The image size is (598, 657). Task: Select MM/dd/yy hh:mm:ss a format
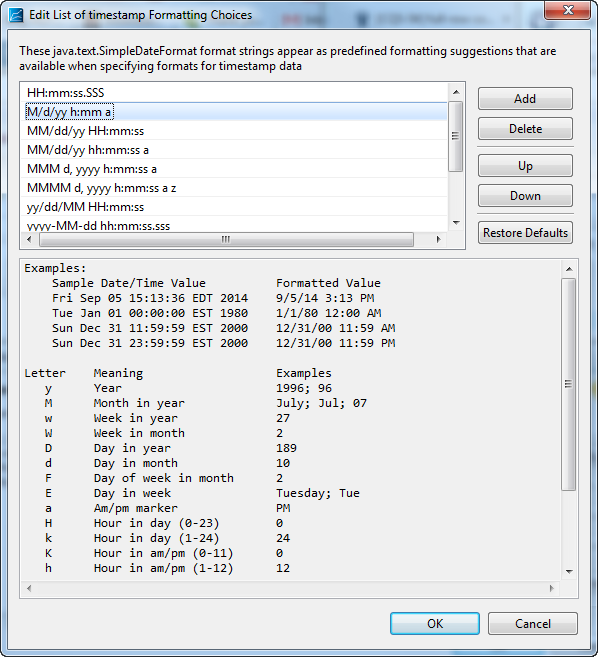(x=234, y=150)
